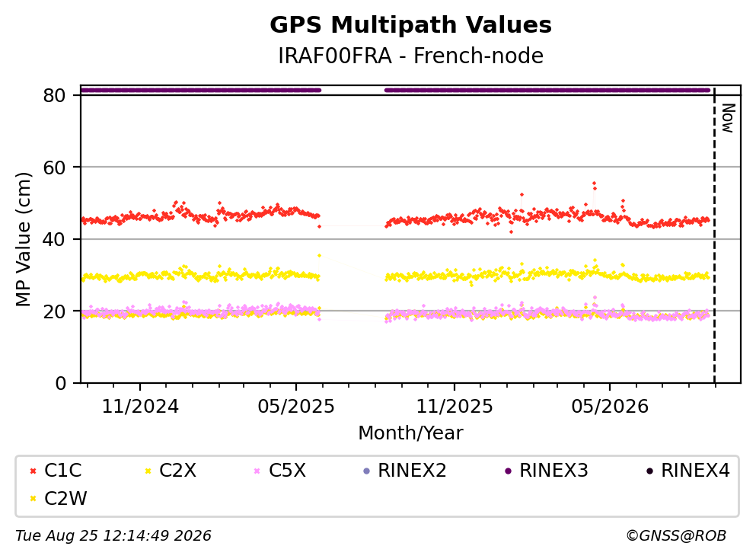
Task: Click the red C1C legend marker
Action: pos(33,471)
